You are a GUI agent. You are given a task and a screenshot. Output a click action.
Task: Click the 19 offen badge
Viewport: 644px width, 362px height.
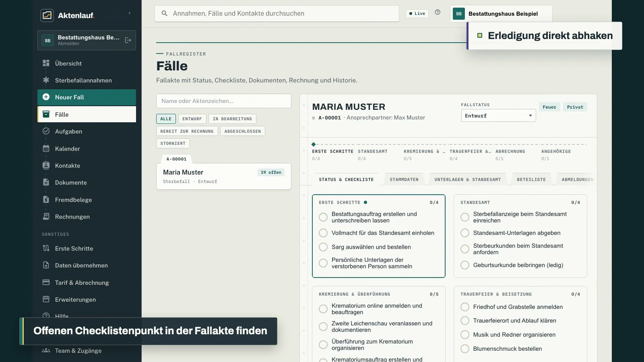pos(271,172)
